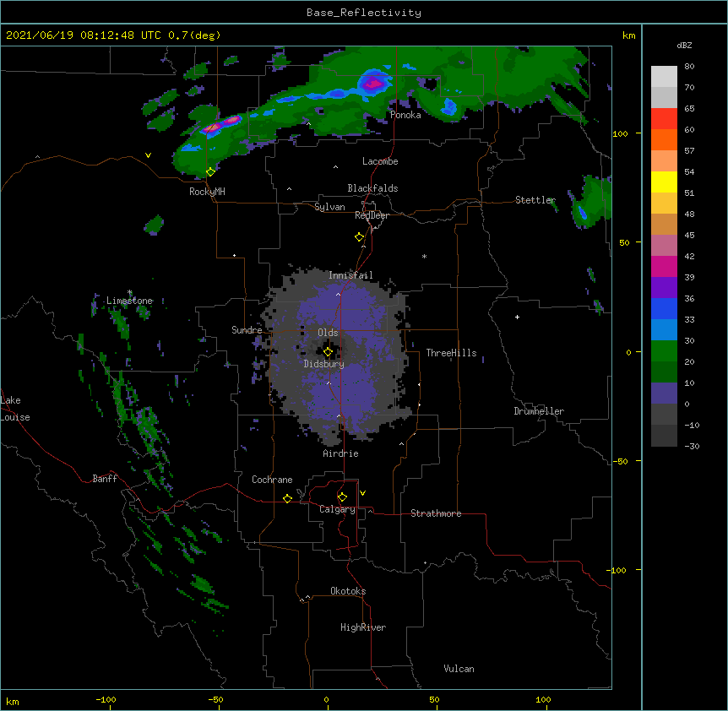Select the red 65 dBZ legend color

click(x=664, y=118)
